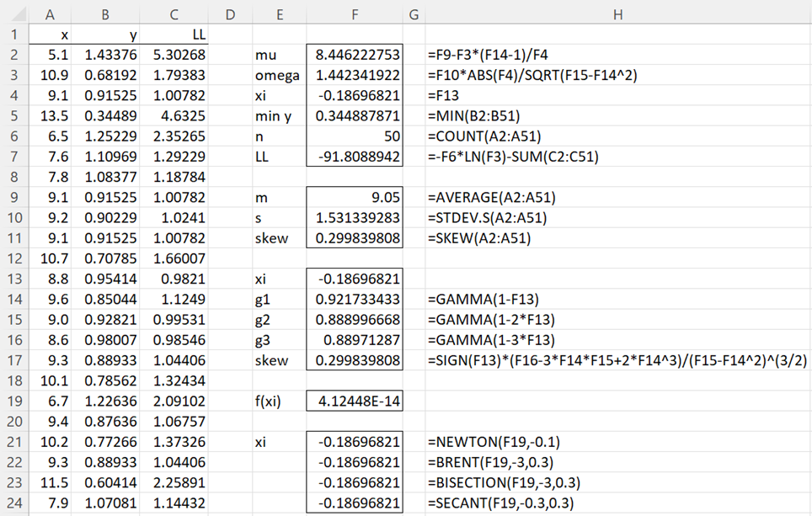Select the row 9 header
This screenshot has height=516, width=812.
coord(13,197)
